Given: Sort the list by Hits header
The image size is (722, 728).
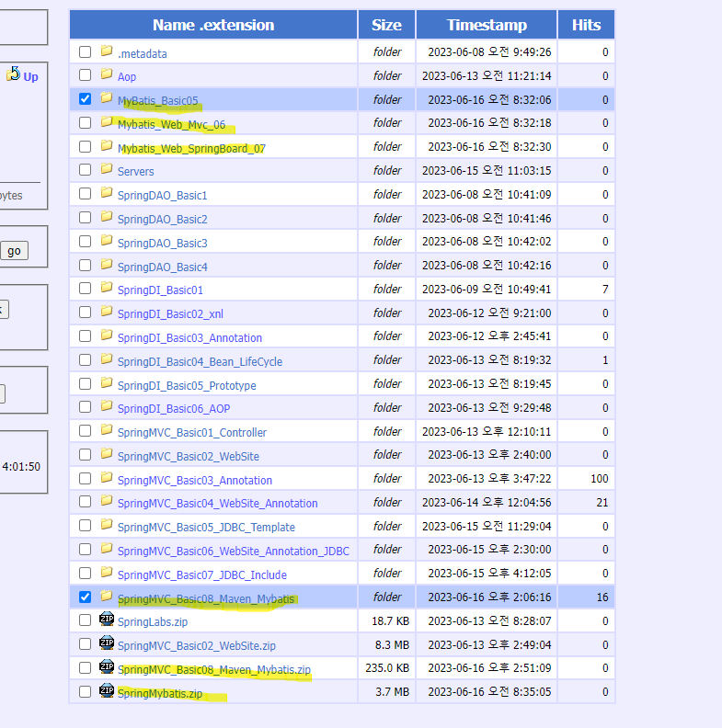Looking at the screenshot, I should tap(586, 25).
